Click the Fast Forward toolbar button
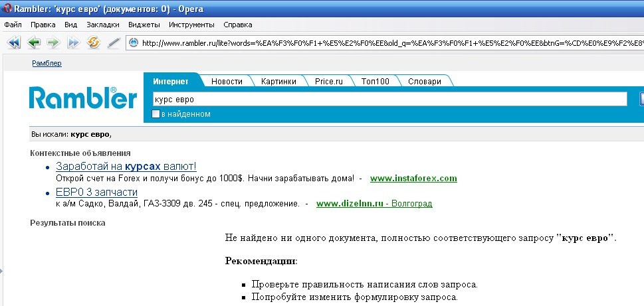The width and height of the screenshot is (644, 306). point(73,42)
